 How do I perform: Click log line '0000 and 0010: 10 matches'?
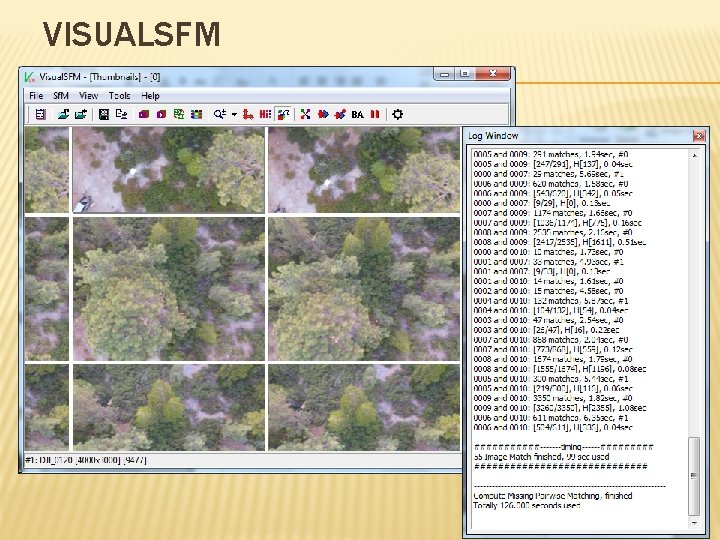[548, 252]
